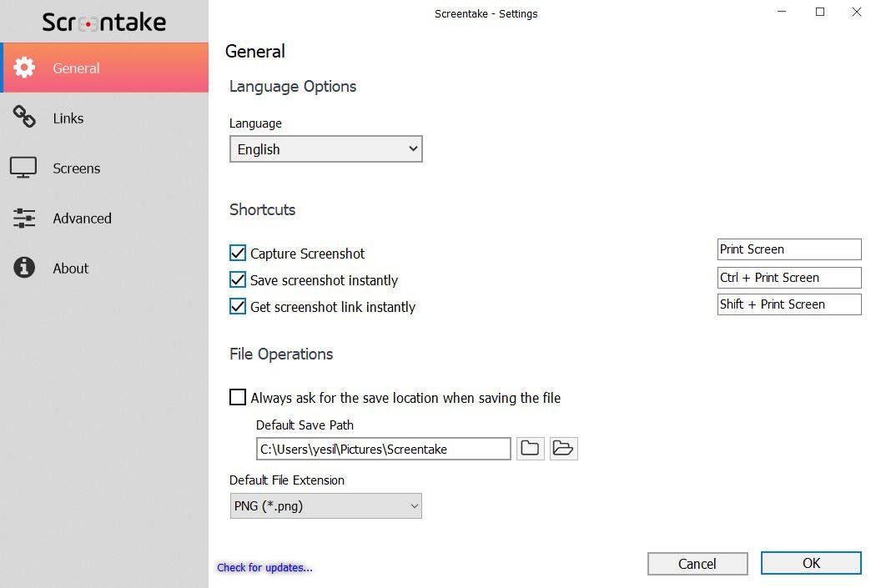
Task: Click the About info icon
Action: [24, 268]
